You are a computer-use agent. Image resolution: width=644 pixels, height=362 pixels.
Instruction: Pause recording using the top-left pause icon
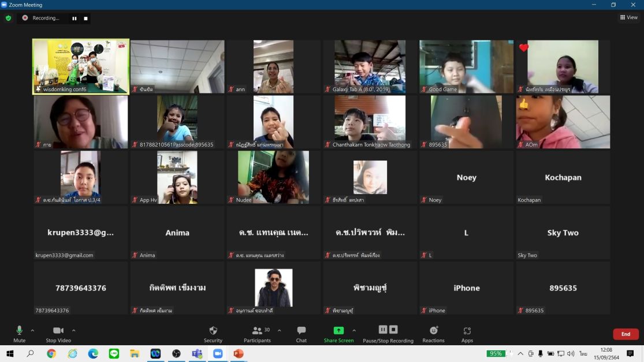click(x=75, y=18)
